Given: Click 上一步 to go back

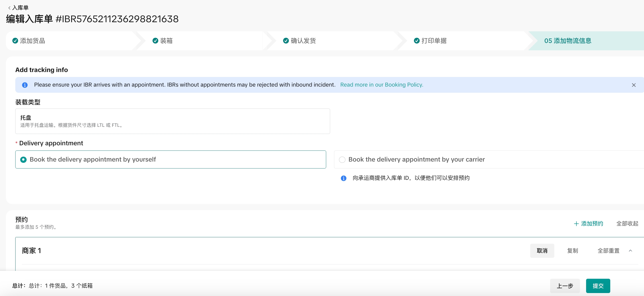Looking at the screenshot, I should click(x=564, y=285).
